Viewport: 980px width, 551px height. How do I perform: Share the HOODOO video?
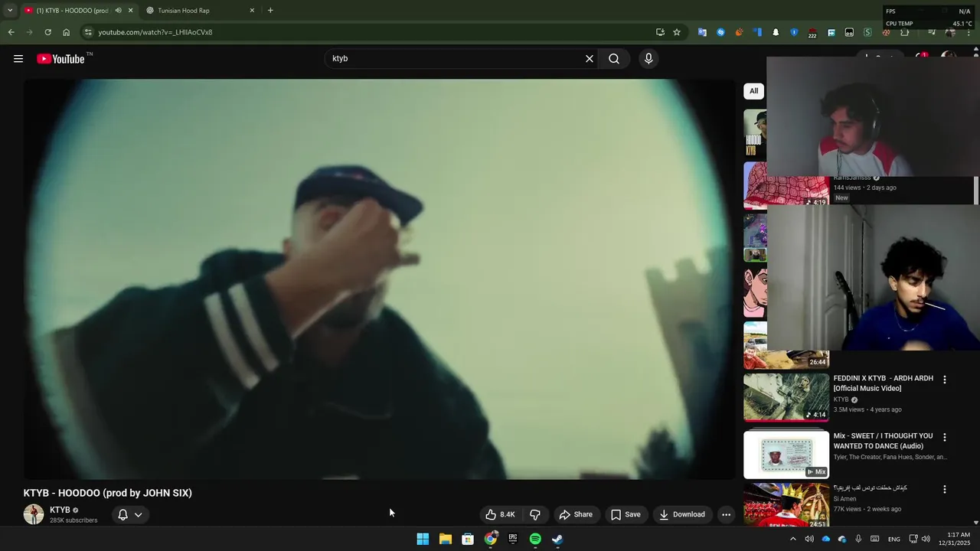tap(576, 514)
